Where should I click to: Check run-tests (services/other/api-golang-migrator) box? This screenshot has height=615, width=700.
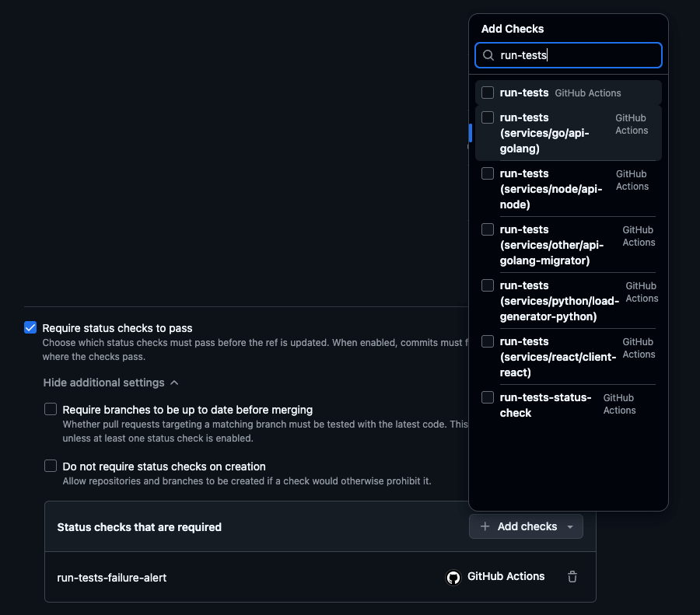(488, 229)
